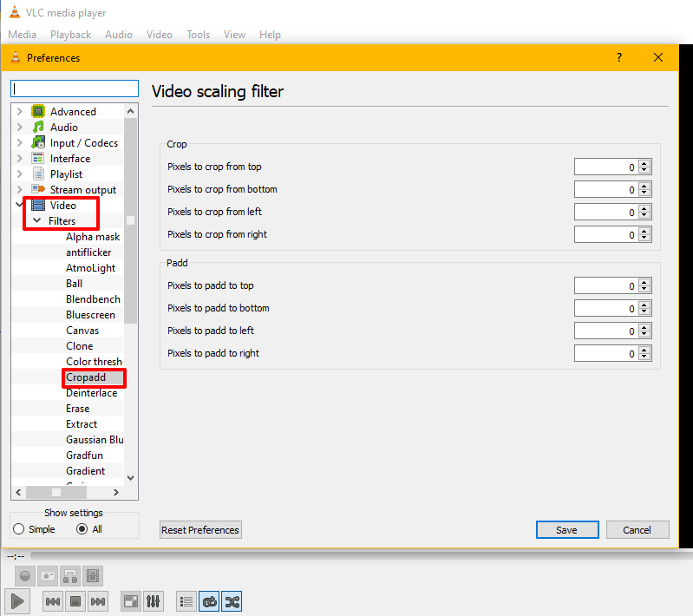Select the All settings radio button

point(82,529)
